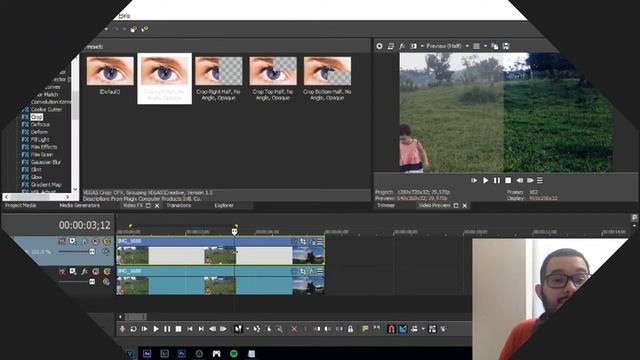Expand the split screen view arrow

point(422,46)
